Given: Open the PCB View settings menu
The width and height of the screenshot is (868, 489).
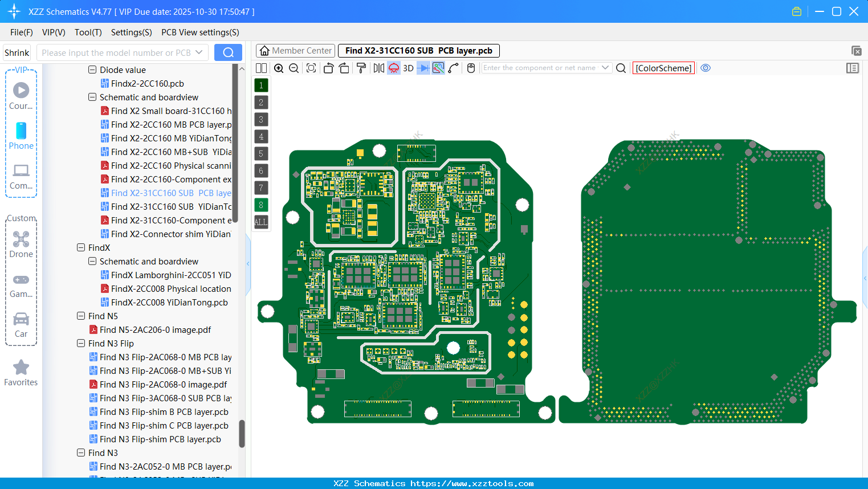Looking at the screenshot, I should [199, 32].
